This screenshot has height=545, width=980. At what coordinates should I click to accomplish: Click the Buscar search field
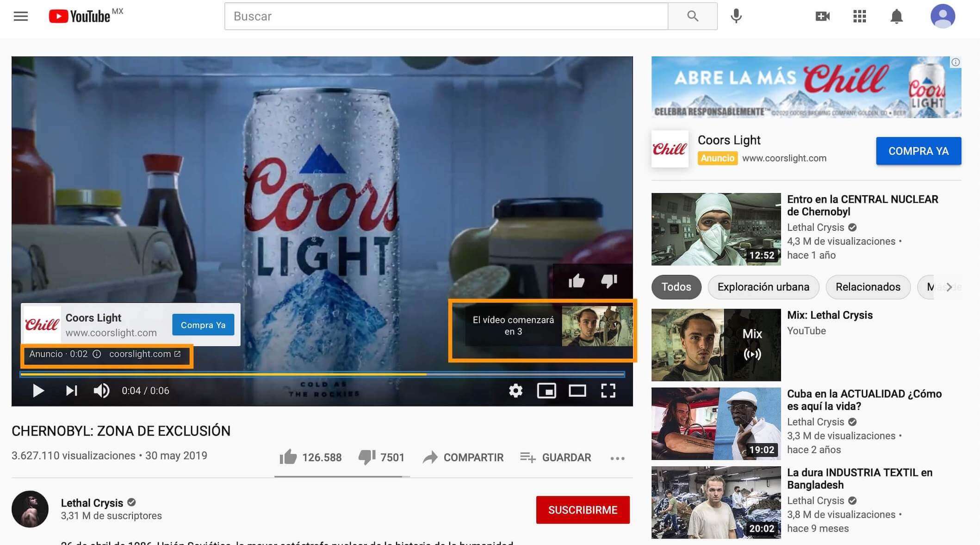[x=446, y=16]
